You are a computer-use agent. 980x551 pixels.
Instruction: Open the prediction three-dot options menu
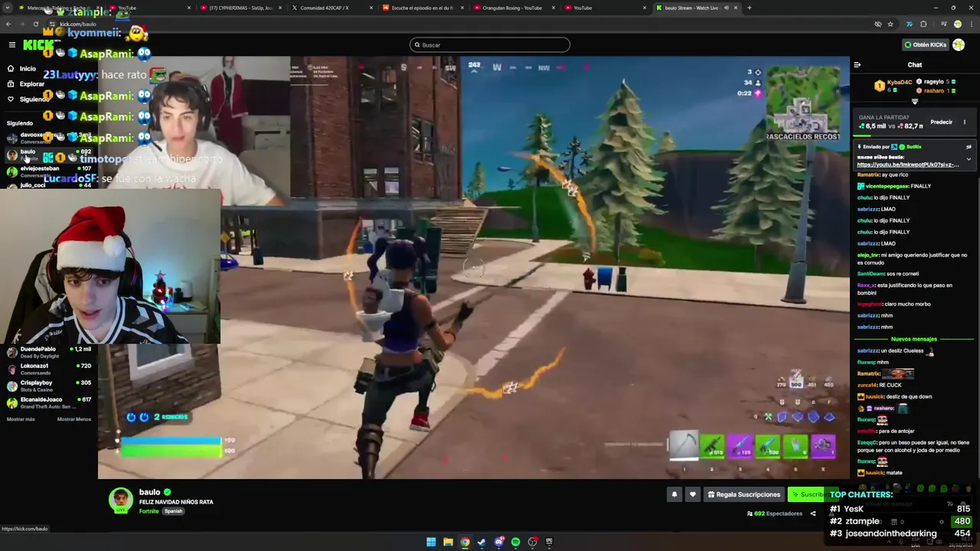[965, 122]
